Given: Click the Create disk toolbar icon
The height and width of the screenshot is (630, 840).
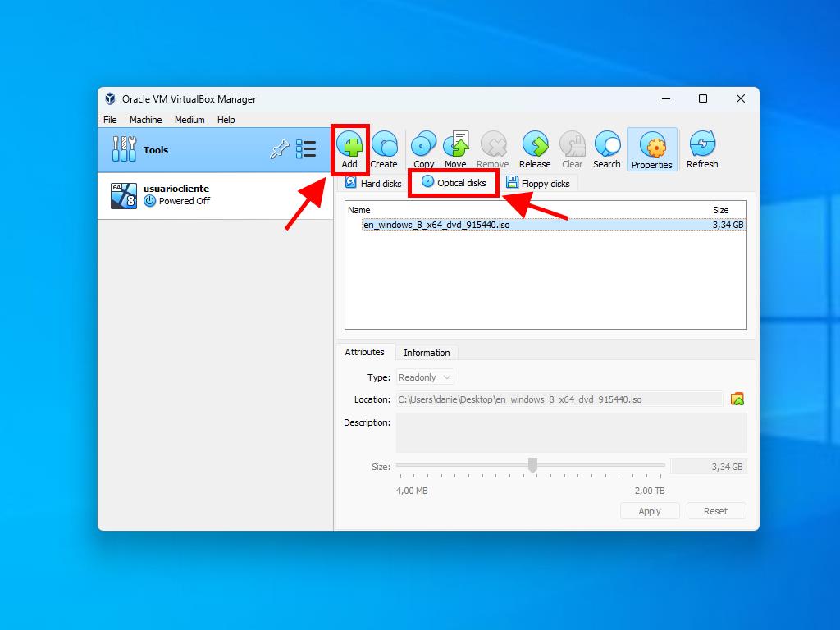Looking at the screenshot, I should click(384, 148).
